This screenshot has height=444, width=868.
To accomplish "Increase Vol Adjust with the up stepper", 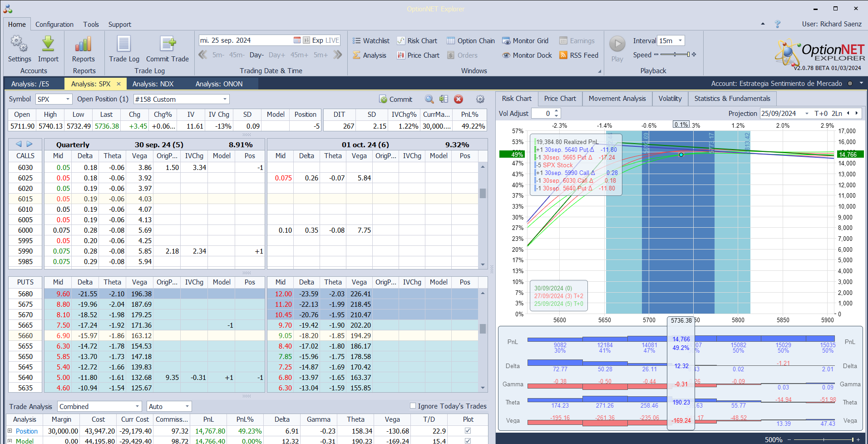I will pyautogui.click(x=557, y=111).
